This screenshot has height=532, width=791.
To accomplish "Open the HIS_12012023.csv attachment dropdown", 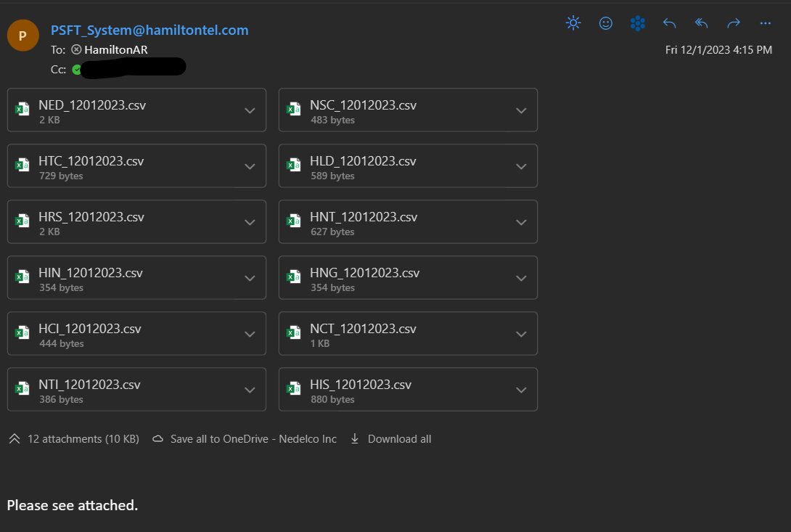I will click(x=521, y=389).
